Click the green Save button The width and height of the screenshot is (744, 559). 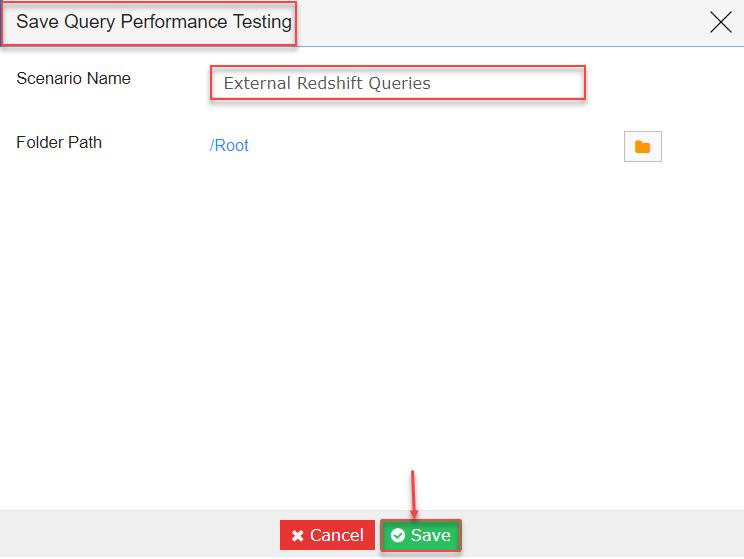[x=421, y=535]
